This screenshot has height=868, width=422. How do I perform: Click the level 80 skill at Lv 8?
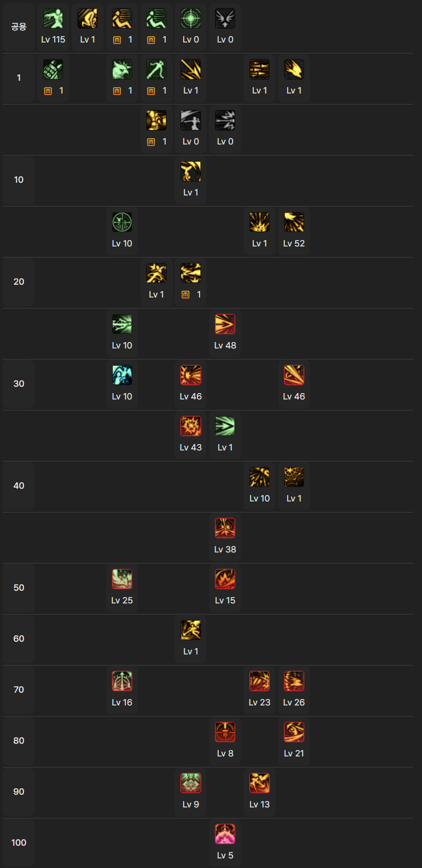225,733
